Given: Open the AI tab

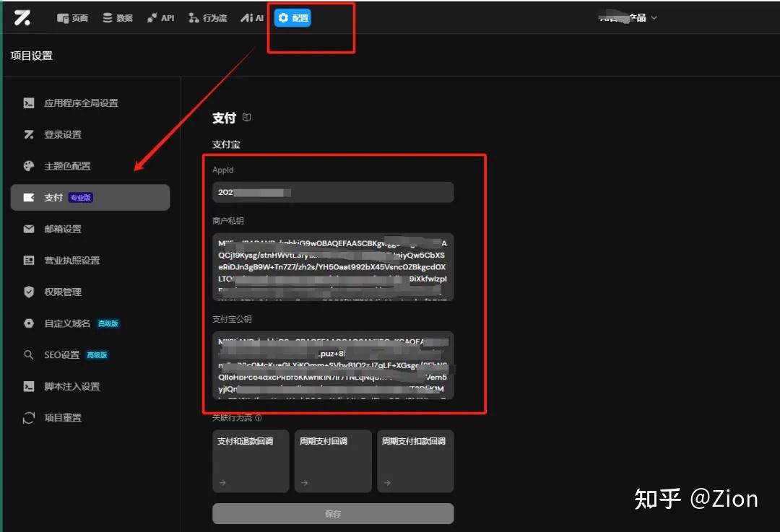Looking at the screenshot, I should (252, 18).
